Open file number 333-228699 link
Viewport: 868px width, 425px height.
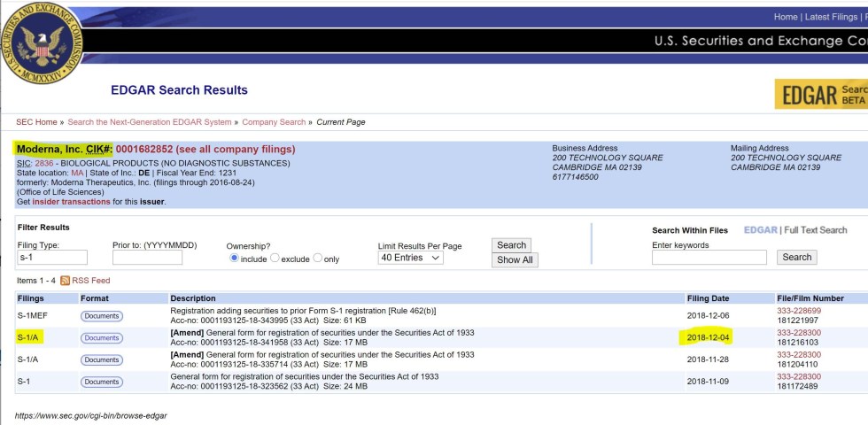pos(799,311)
